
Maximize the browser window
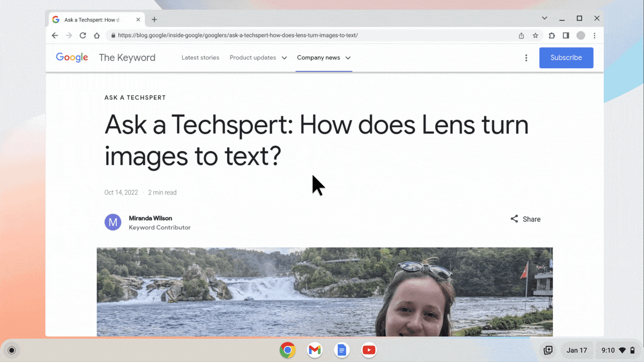tap(579, 18)
